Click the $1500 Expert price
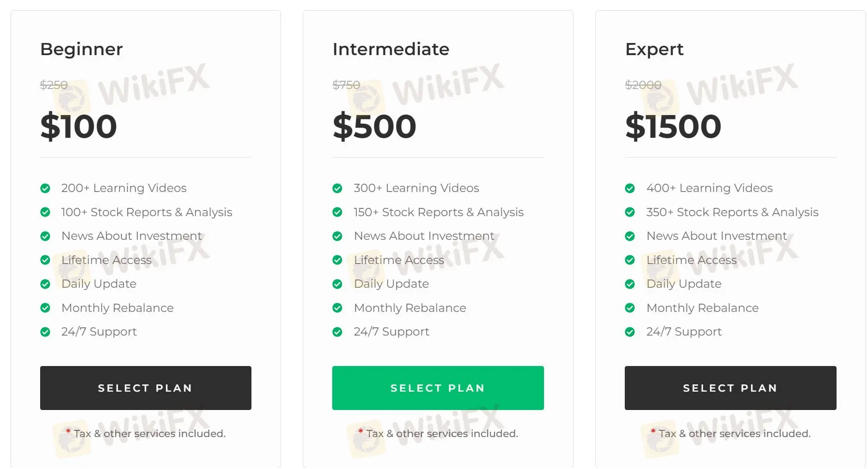Image resolution: width=868 pixels, height=469 pixels. tap(673, 126)
